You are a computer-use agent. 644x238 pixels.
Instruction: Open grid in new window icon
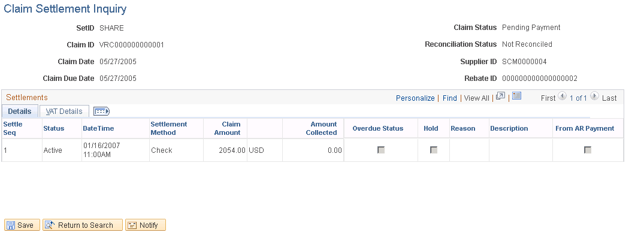click(x=500, y=96)
